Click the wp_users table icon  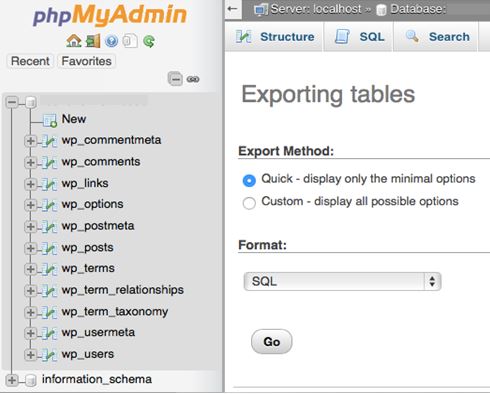pos(50,355)
